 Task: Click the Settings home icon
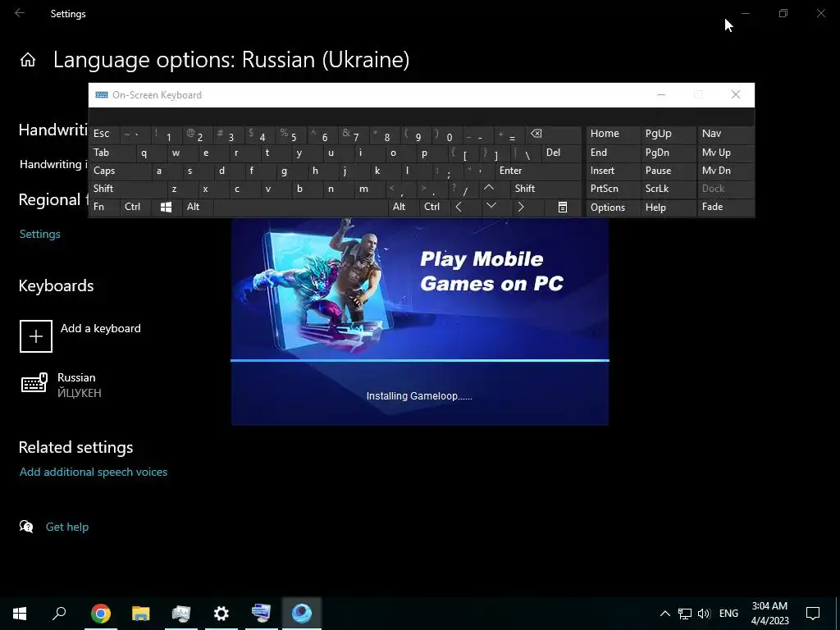coord(28,60)
